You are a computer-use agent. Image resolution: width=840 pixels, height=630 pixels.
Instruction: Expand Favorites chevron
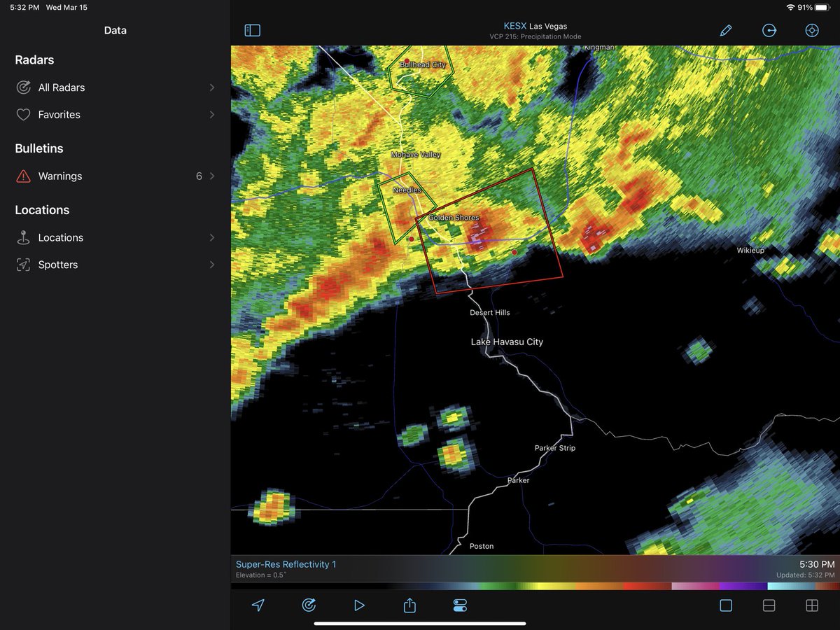coord(211,115)
